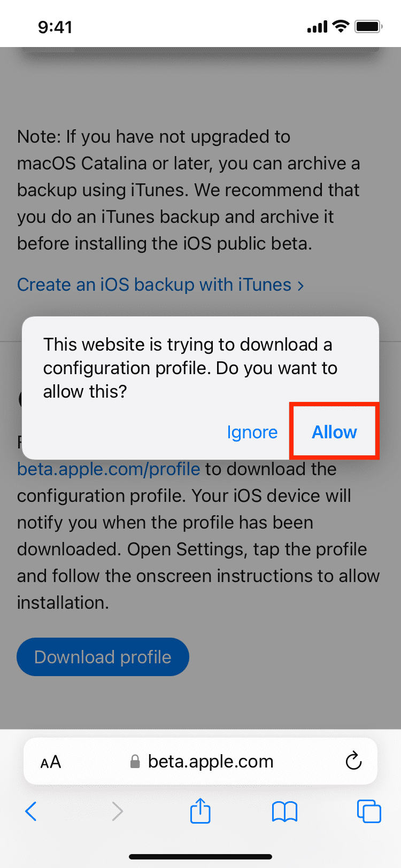Tap the beta.apple.com URL in the address field

click(211, 762)
